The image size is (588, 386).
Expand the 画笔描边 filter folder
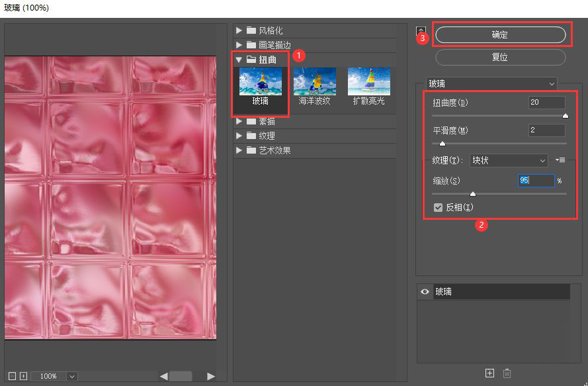[x=239, y=45]
